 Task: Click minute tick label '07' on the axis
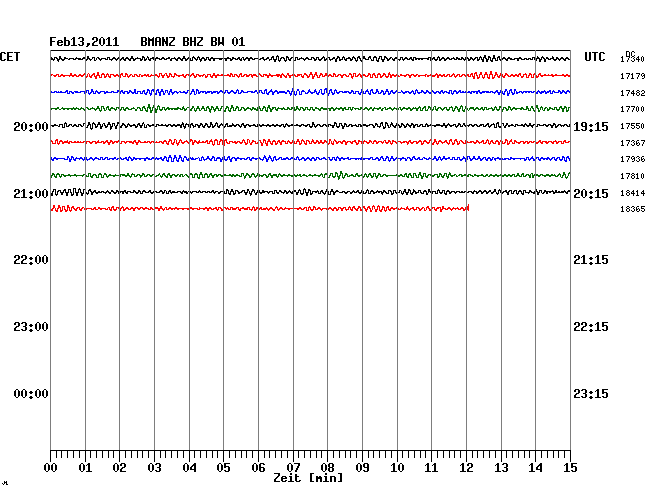coord(293,468)
